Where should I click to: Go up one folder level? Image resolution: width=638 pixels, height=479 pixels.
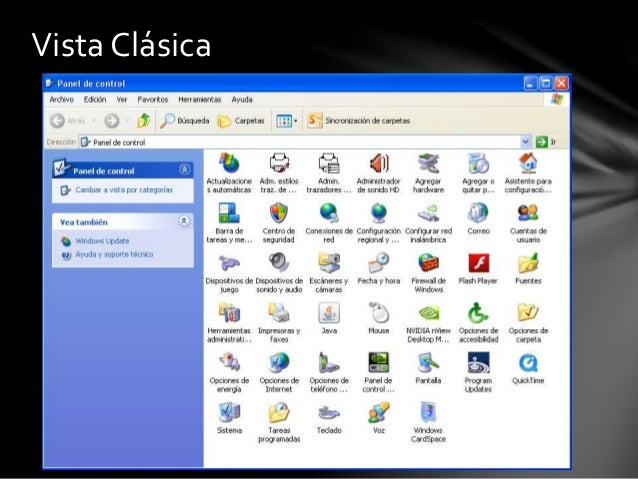[144, 120]
